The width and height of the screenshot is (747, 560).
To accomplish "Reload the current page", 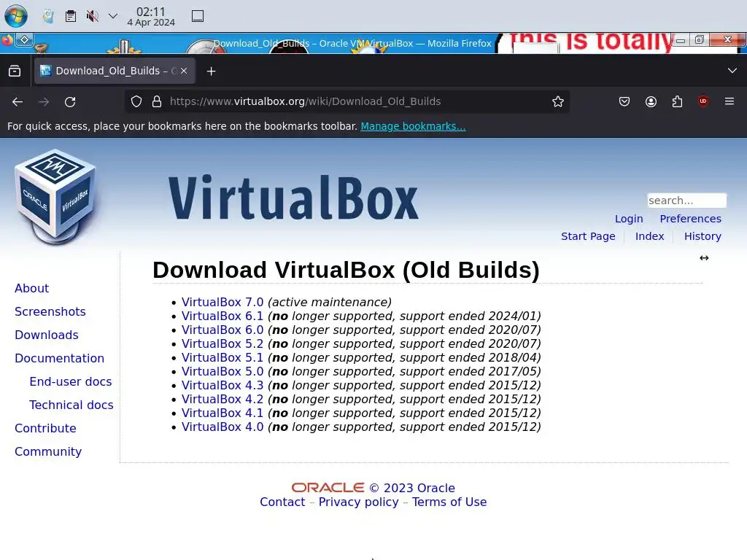I will [70, 101].
